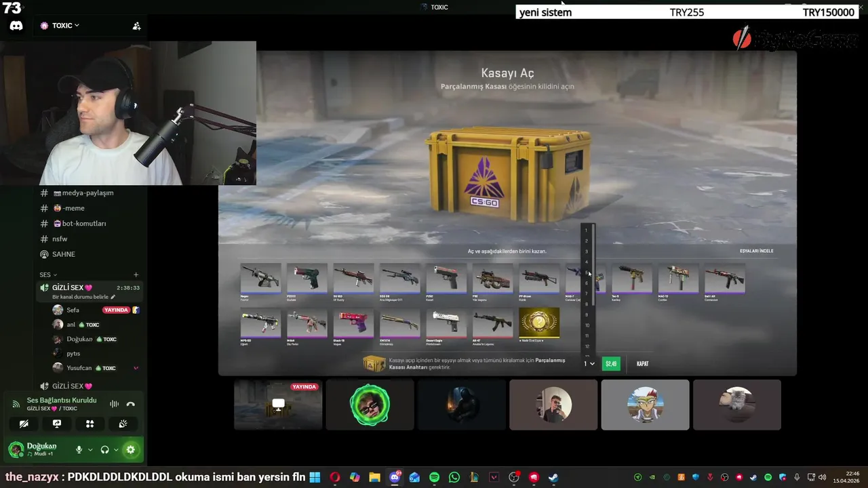Select the PP-Bizon skin thumbnail

pos(539,278)
